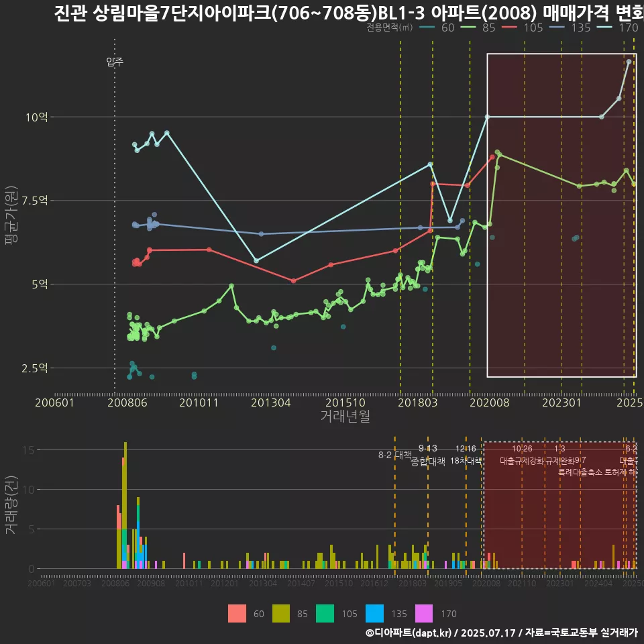This screenshot has height=644, width=644.
Task: Click the '7.5억' price axis label
Action: 34,201
